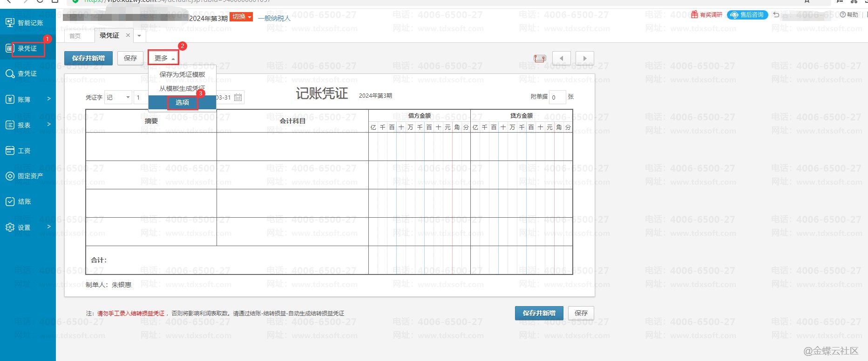868x361 pixels.
Task: Select the 固定资产 sidebar icon
Action: click(x=10, y=176)
